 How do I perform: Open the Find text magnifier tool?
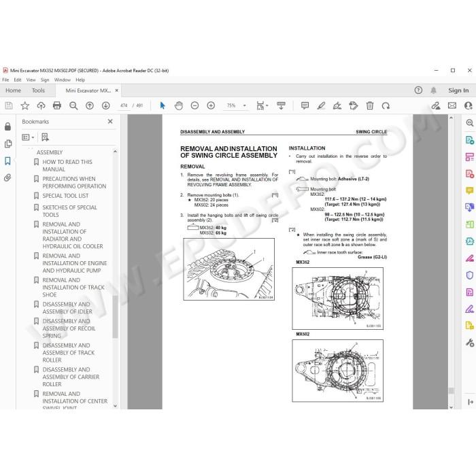tap(73, 105)
